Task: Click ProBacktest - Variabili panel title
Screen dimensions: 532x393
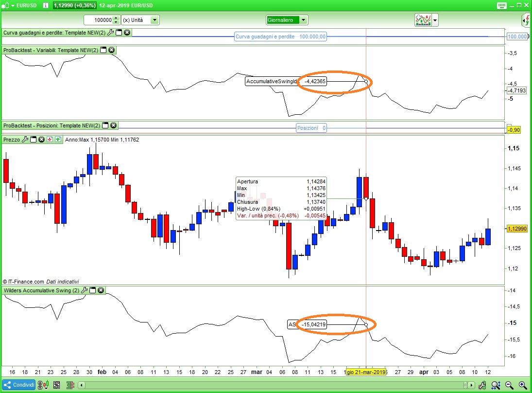Action: click(51, 50)
